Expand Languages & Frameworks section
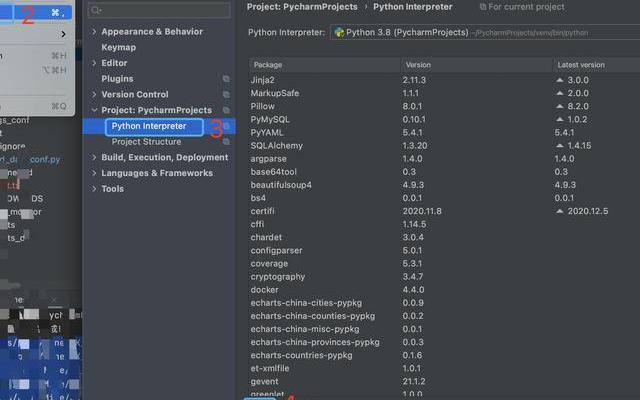The image size is (640, 400). click(94, 173)
